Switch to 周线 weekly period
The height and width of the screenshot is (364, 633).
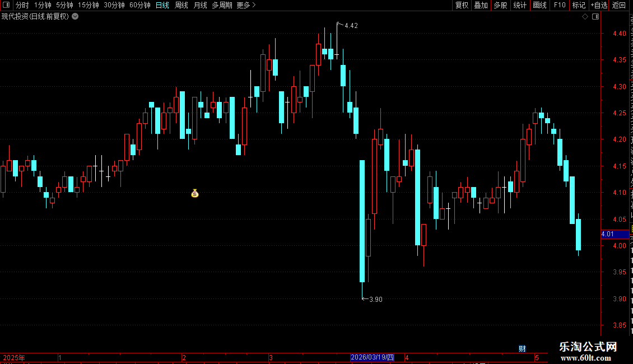pos(181,5)
